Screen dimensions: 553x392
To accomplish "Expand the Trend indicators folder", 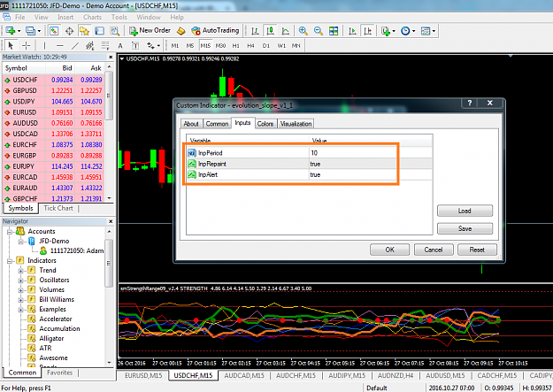I will click(20, 271).
